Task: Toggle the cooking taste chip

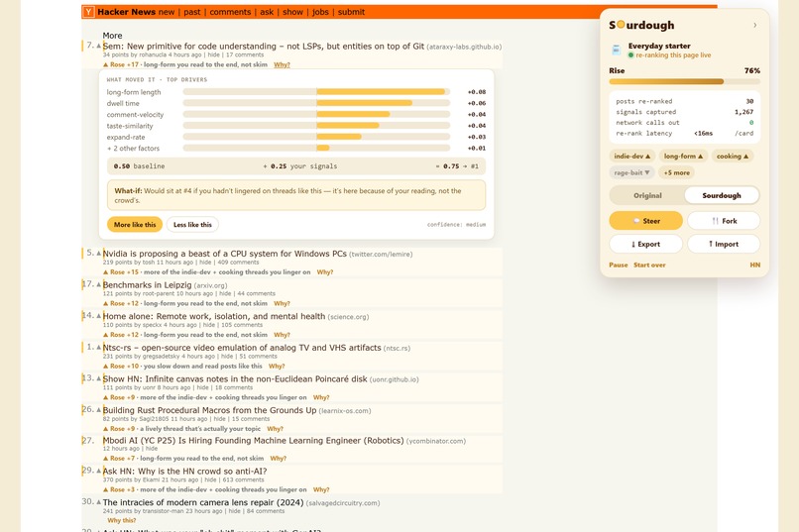Action: [733, 157]
